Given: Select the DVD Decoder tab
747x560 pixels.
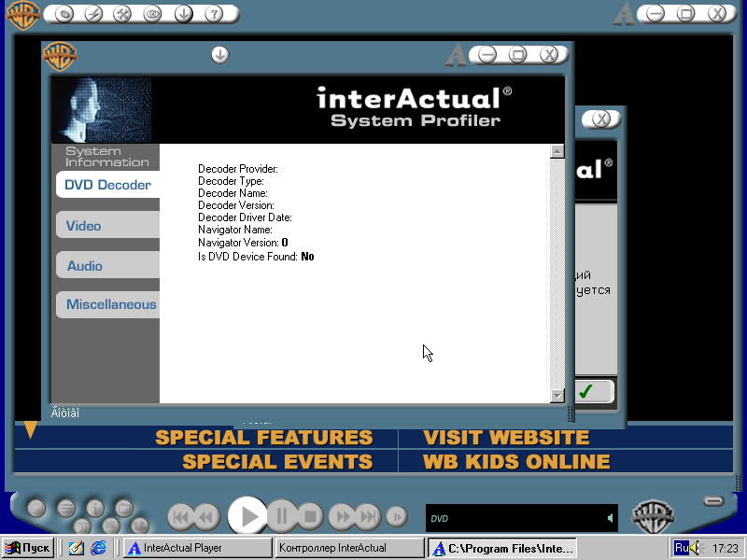Looking at the screenshot, I should point(107,185).
